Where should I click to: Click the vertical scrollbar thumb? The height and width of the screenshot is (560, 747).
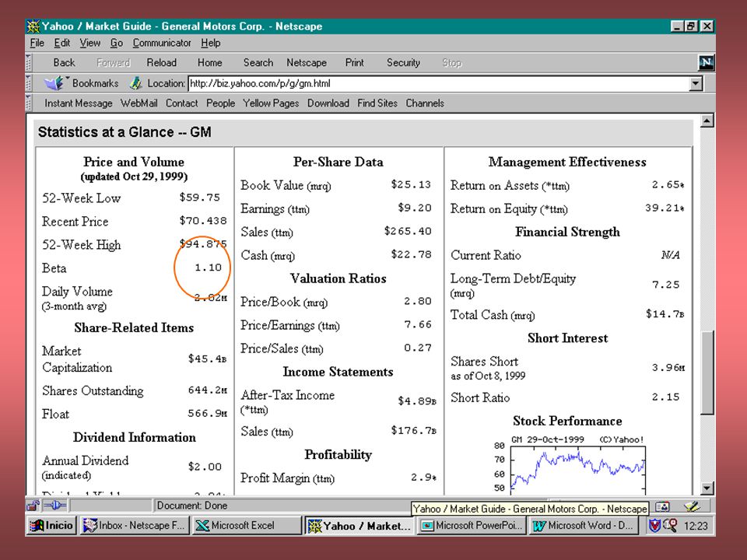707,372
